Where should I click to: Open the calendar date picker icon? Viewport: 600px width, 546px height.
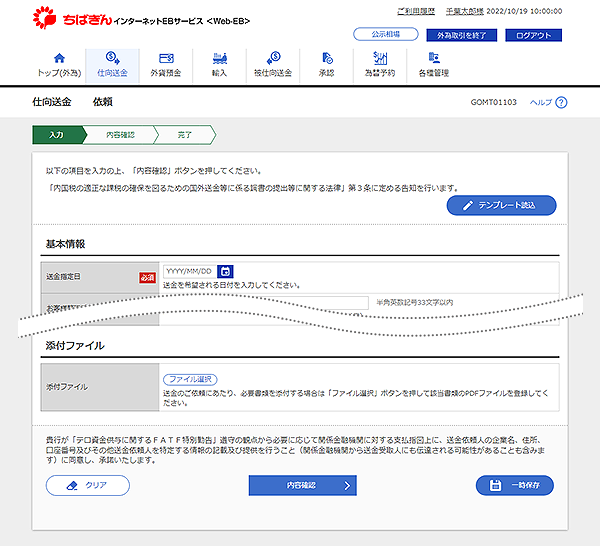tap(225, 271)
